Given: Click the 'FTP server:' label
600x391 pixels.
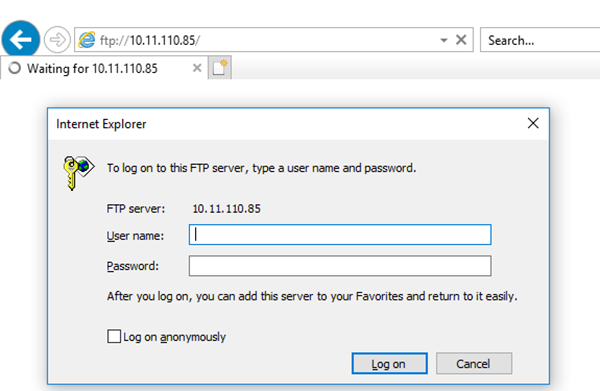Looking at the screenshot, I should click(136, 209).
